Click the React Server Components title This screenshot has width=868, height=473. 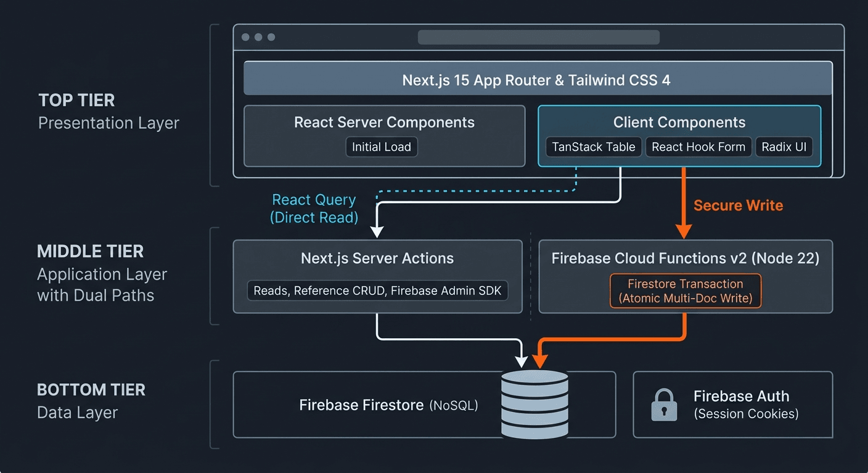384,123
